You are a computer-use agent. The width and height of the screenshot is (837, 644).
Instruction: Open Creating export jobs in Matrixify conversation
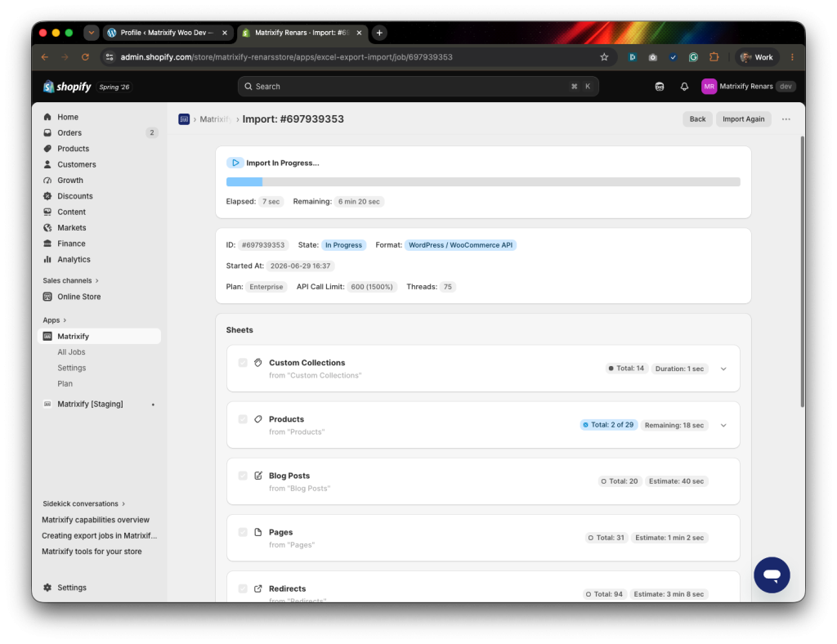pos(99,535)
